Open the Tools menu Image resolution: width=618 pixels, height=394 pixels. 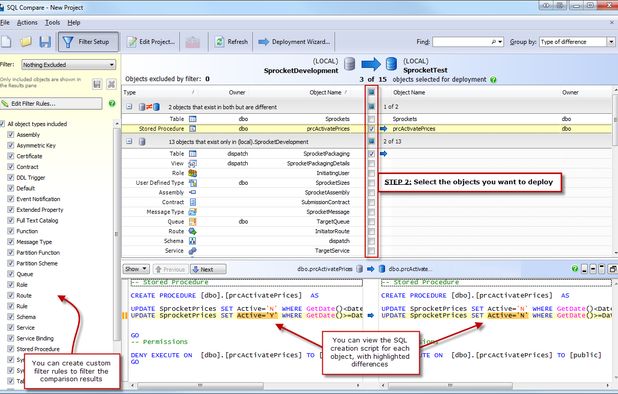coord(52,22)
